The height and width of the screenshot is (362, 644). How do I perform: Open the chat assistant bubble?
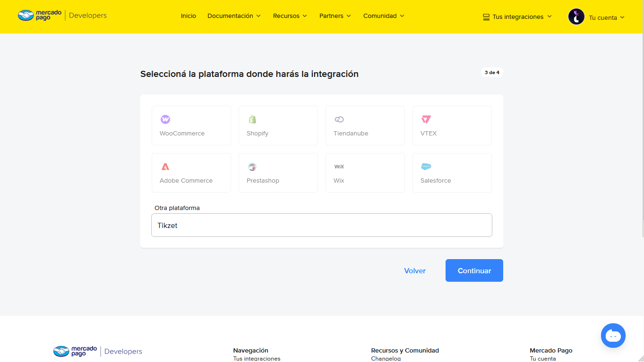(613, 336)
